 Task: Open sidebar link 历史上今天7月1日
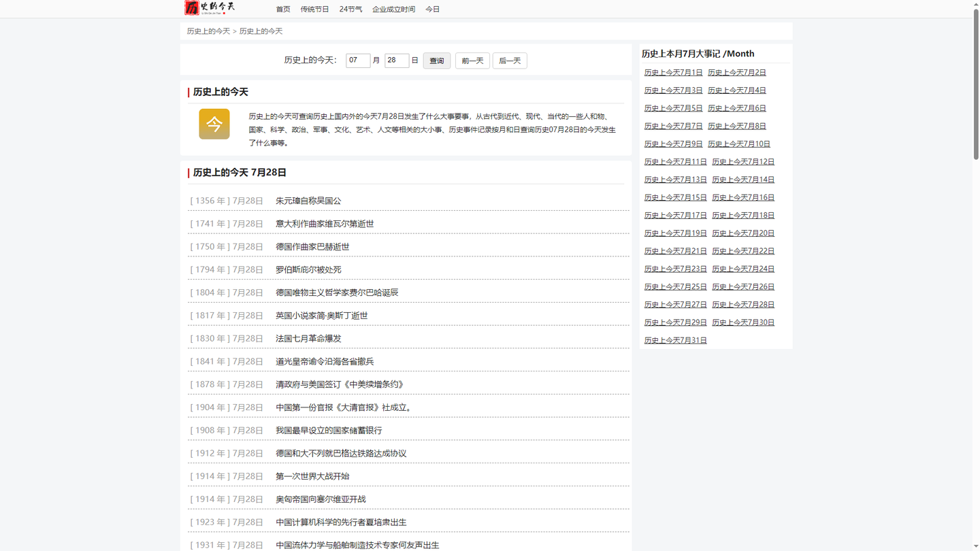pyautogui.click(x=673, y=72)
